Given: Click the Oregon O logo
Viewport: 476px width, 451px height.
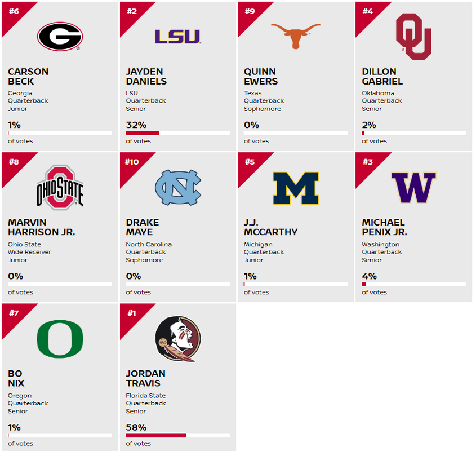Looking at the screenshot, I should (60, 339).
